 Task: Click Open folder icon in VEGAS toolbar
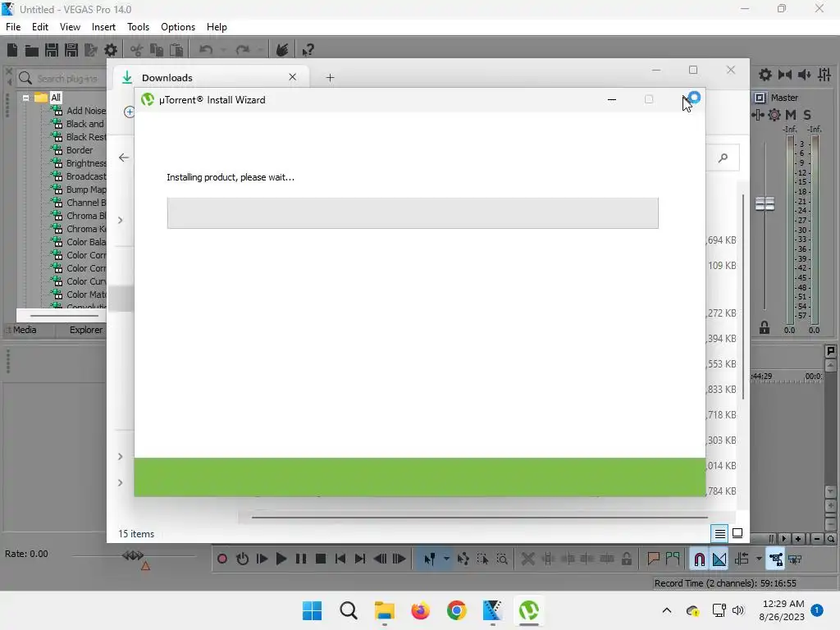(x=32, y=50)
